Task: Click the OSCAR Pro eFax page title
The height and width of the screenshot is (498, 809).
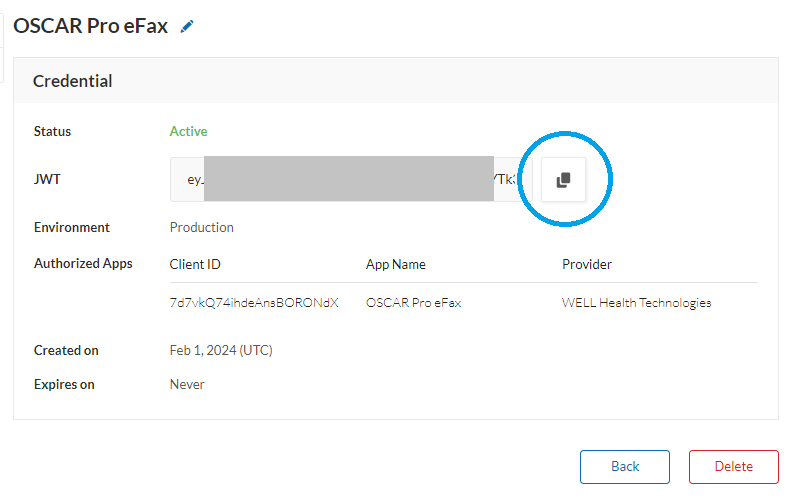Action: tap(90, 27)
